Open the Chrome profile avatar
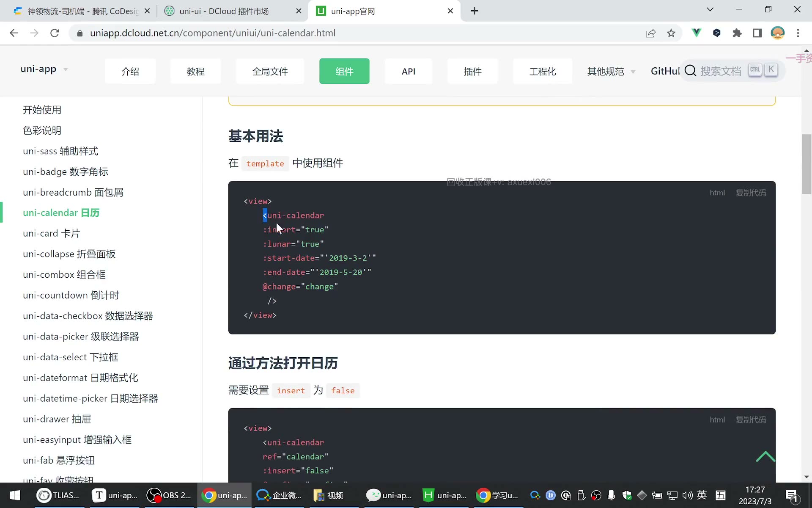Screen dimensions: 812x508 point(778,33)
